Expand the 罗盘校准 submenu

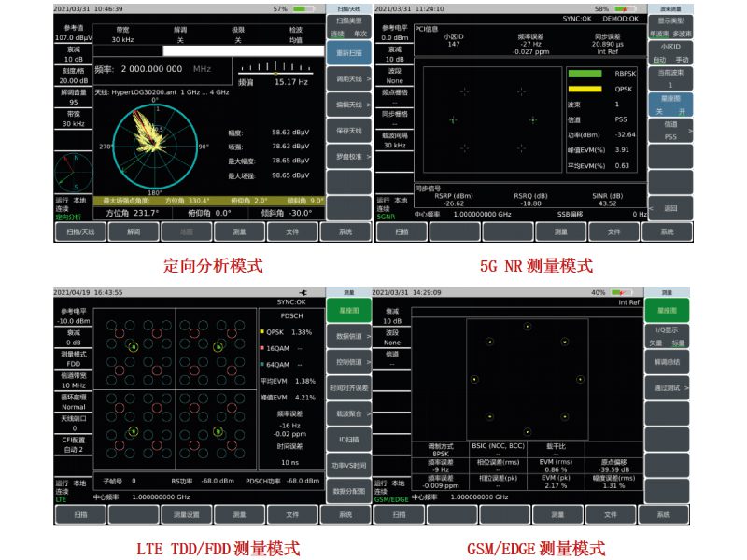[345, 156]
